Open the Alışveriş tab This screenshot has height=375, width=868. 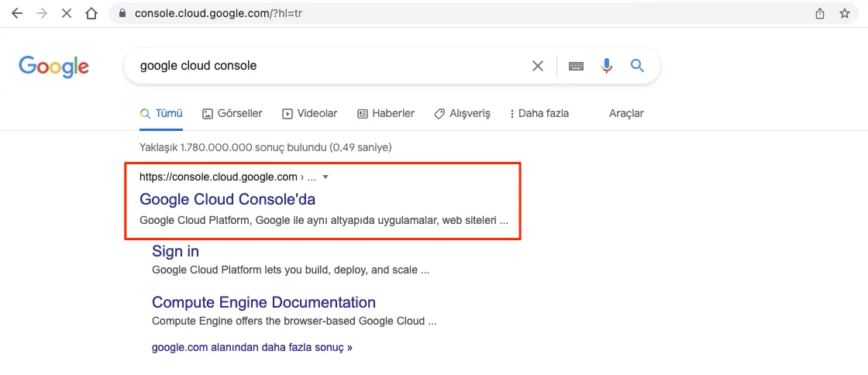[462, 113]
